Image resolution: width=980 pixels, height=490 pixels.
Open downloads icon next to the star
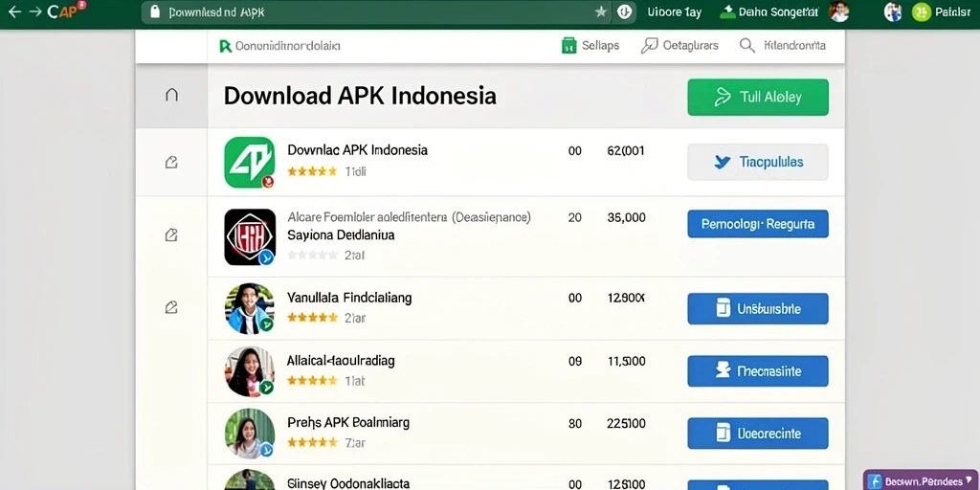coord(624,11)
